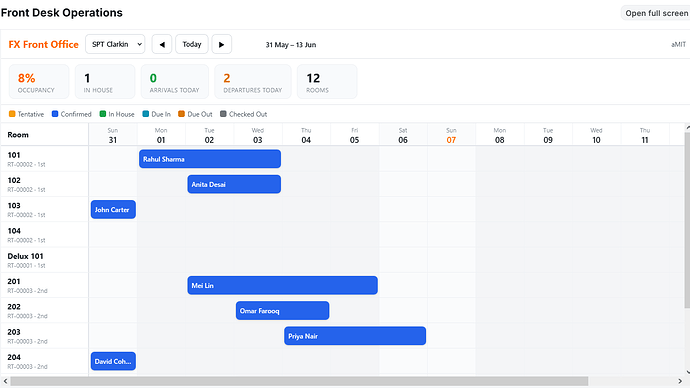Select Anita Desai booking bar
Image resolution: width=690 pixels, height=388 pixels.
(x=234, y=184)
